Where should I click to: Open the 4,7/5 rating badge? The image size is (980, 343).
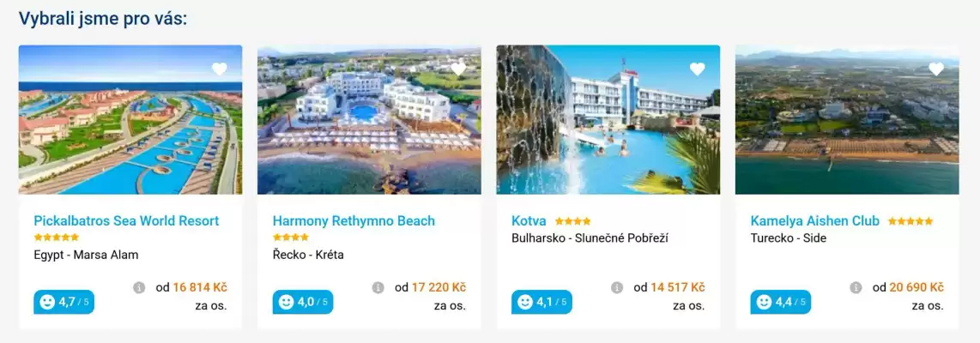click(x=64, y=303)
